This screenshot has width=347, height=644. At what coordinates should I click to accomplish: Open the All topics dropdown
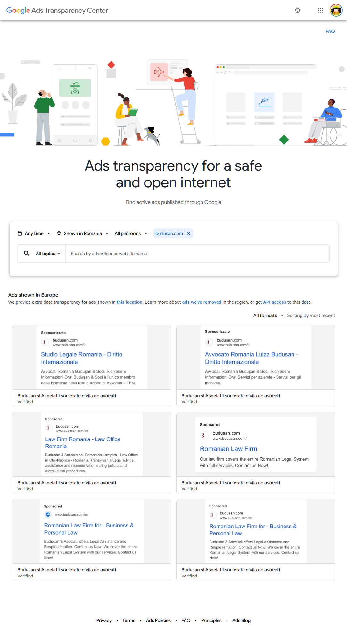47,253
